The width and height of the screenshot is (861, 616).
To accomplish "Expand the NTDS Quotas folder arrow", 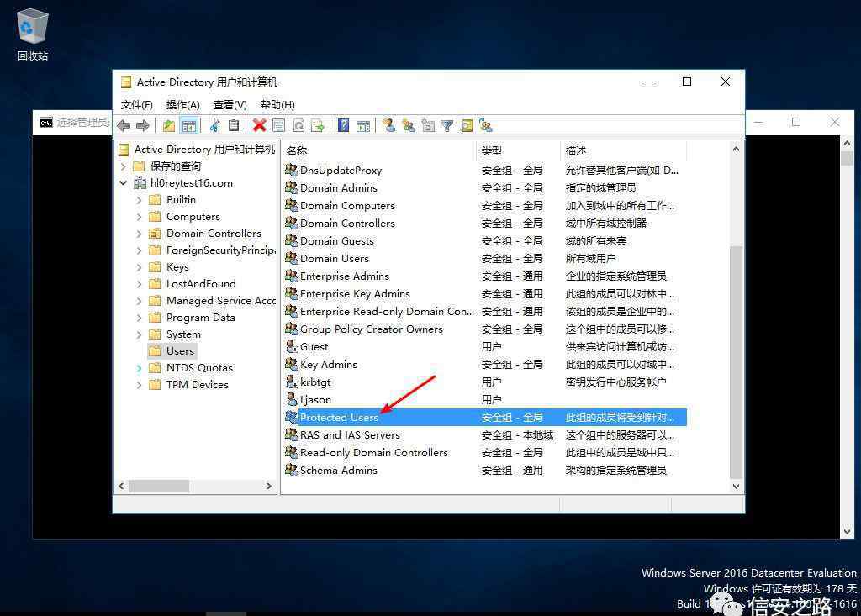I will pos(140,368).
